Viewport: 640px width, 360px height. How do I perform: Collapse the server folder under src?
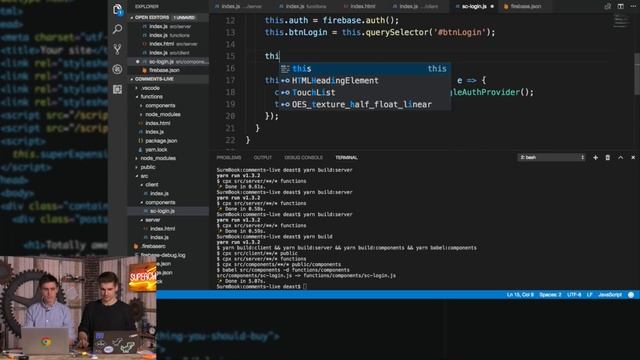152,220
